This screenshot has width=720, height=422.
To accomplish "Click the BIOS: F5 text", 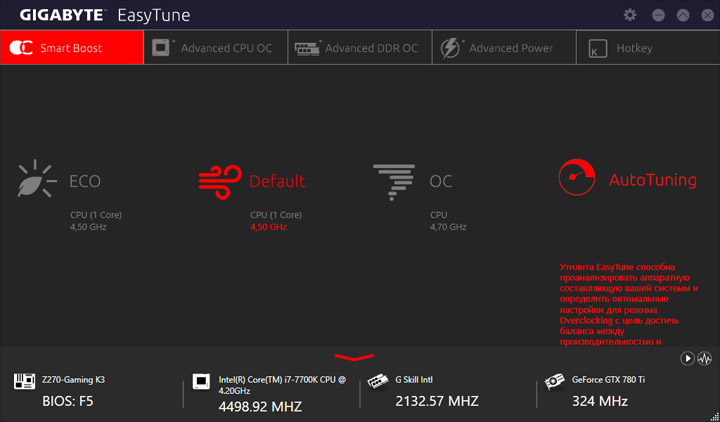I will [68, 401].
